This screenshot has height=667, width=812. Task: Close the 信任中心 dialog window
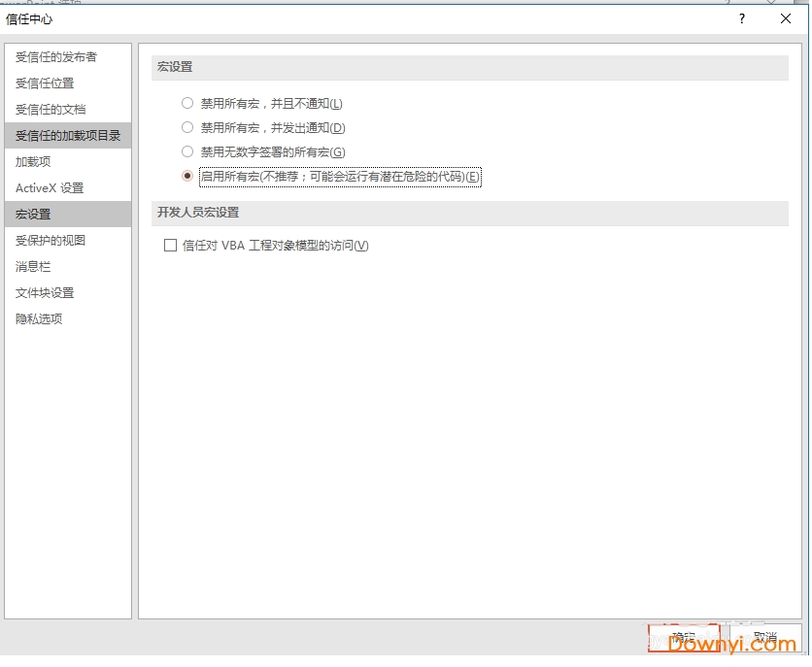coord(785,18)
